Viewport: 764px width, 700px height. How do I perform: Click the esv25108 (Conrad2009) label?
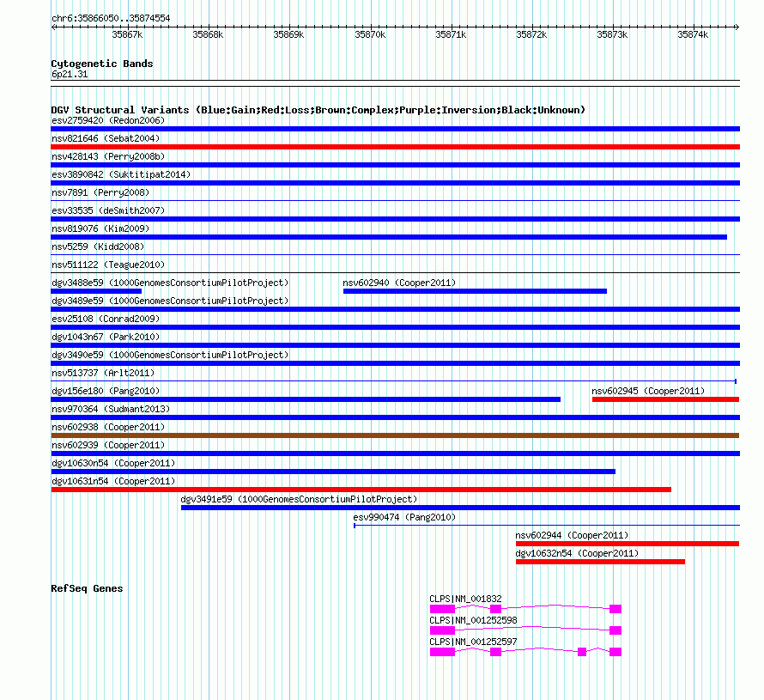pos(106,319)
